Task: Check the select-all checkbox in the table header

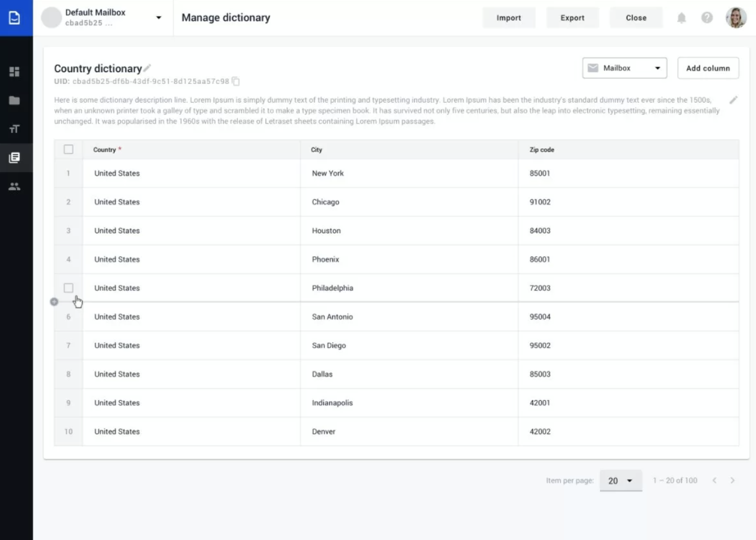Action: 68,149
